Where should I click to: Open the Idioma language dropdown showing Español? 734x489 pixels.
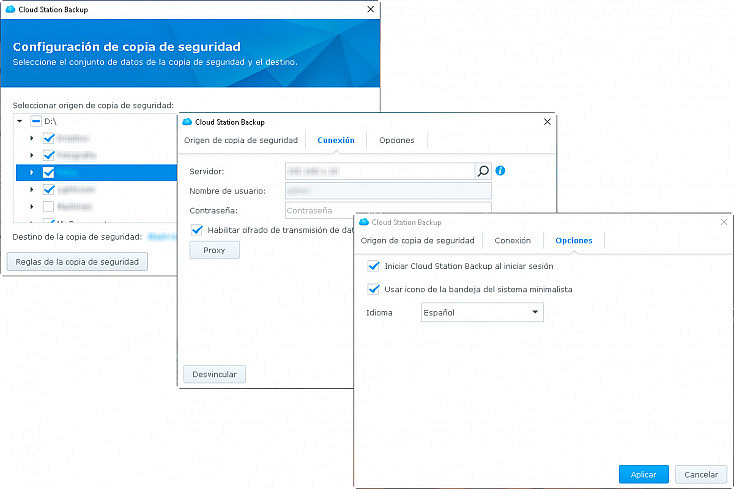click(x=482, y=312)
